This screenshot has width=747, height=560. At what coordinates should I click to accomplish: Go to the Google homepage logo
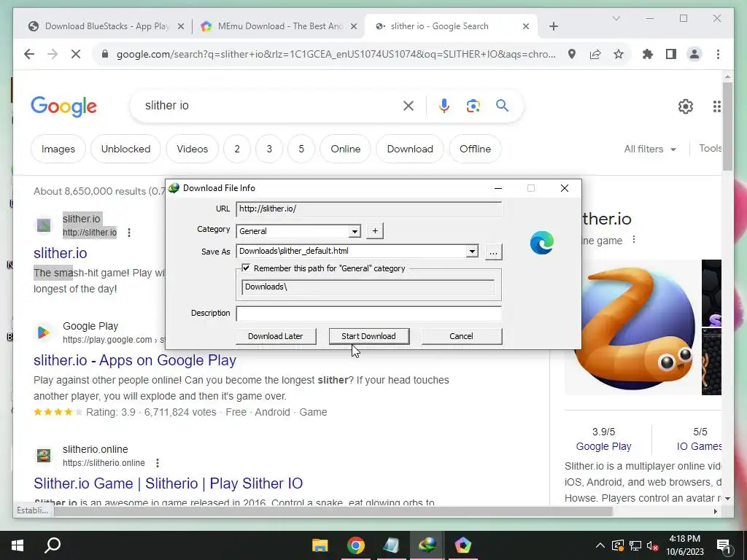(x=64, y=106)
